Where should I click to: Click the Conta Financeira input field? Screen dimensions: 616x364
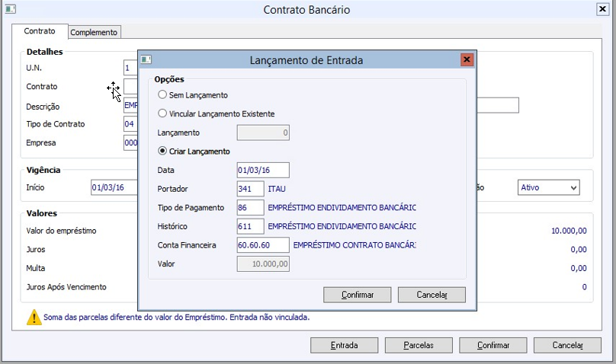(x=263, y=245)
